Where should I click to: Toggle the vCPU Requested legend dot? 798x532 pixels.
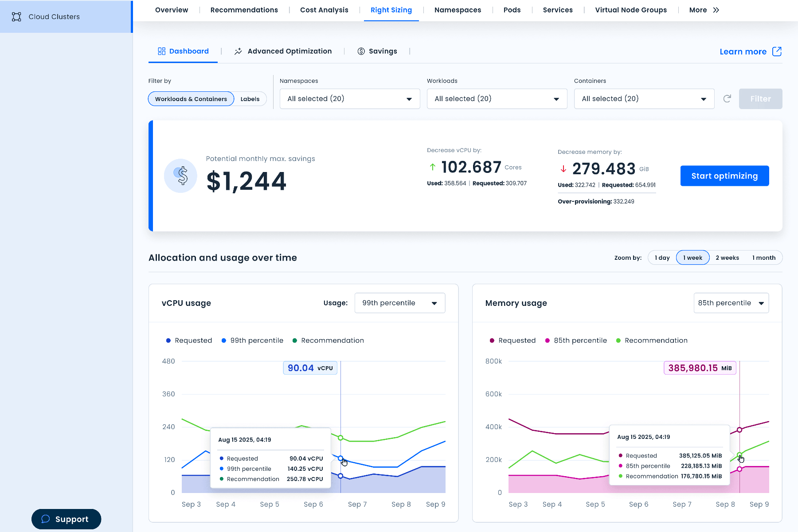click(168, 340)
